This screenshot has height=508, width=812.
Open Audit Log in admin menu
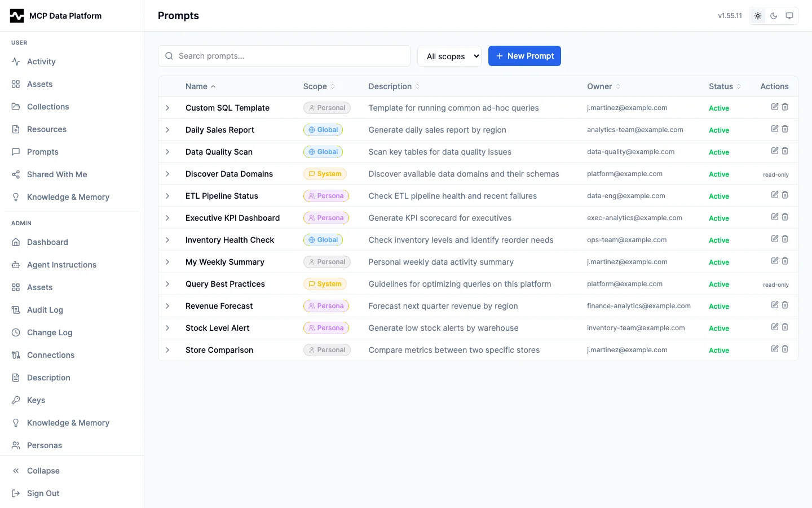(45, 310)
